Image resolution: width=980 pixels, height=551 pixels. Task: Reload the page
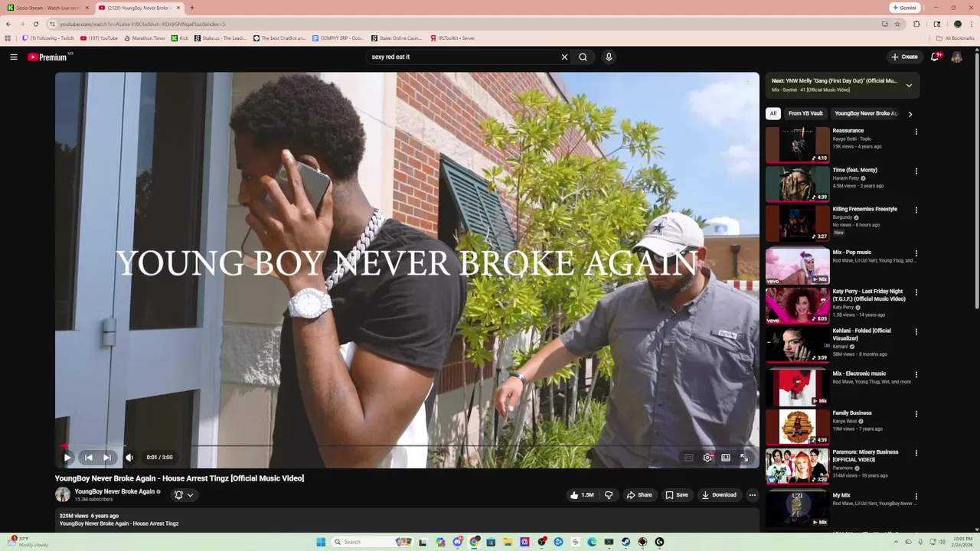point(35,24)
